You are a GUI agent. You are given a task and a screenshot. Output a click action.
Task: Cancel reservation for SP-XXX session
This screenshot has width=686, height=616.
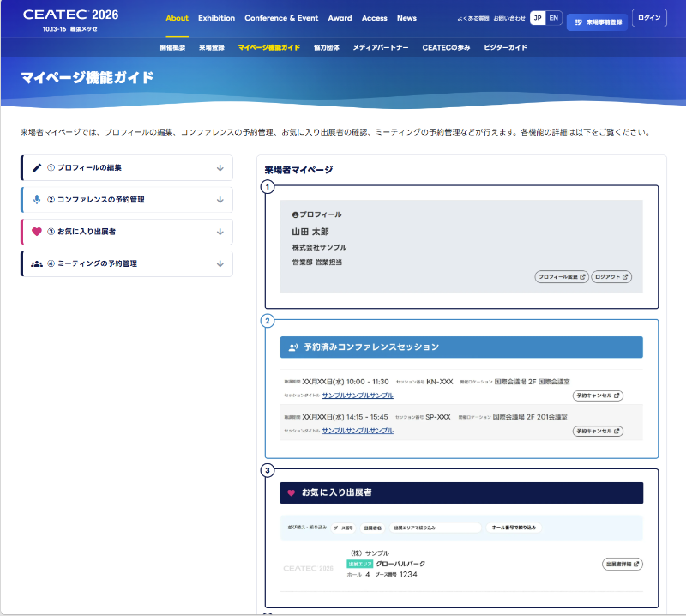pos(598,432)
